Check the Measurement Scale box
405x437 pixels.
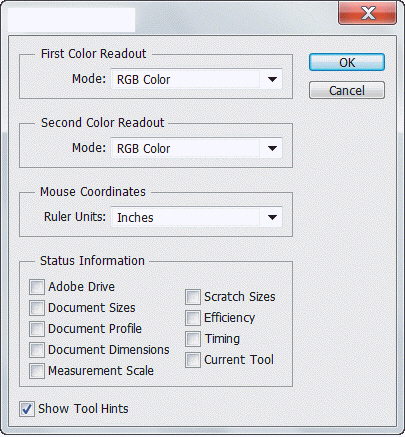37,371
